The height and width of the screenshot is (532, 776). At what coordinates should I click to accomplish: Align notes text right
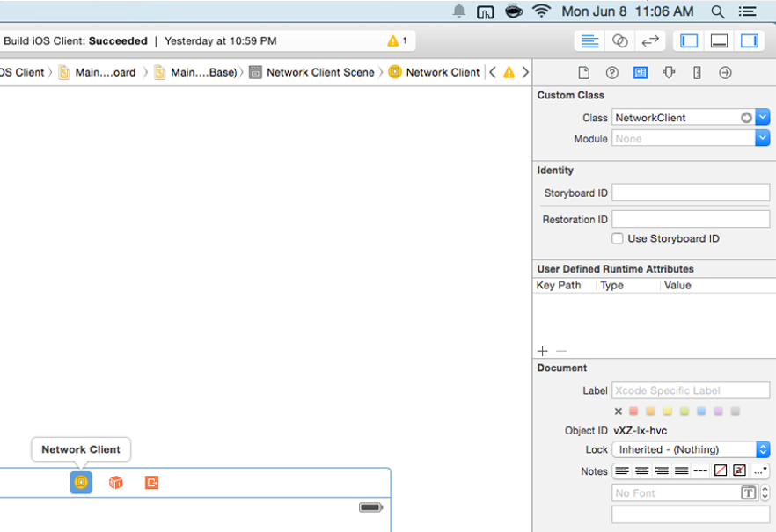click(x=662, y=470)
